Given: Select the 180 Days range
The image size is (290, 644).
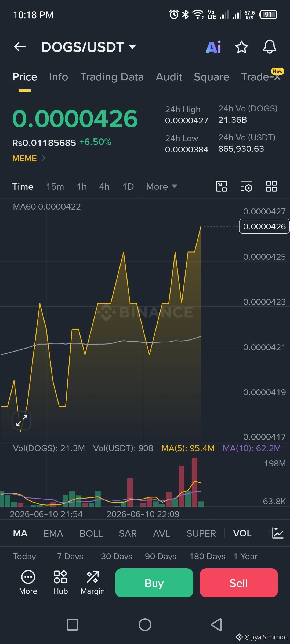Looking at the screenshot, I should pyautogui.click(x=207, y=556).
